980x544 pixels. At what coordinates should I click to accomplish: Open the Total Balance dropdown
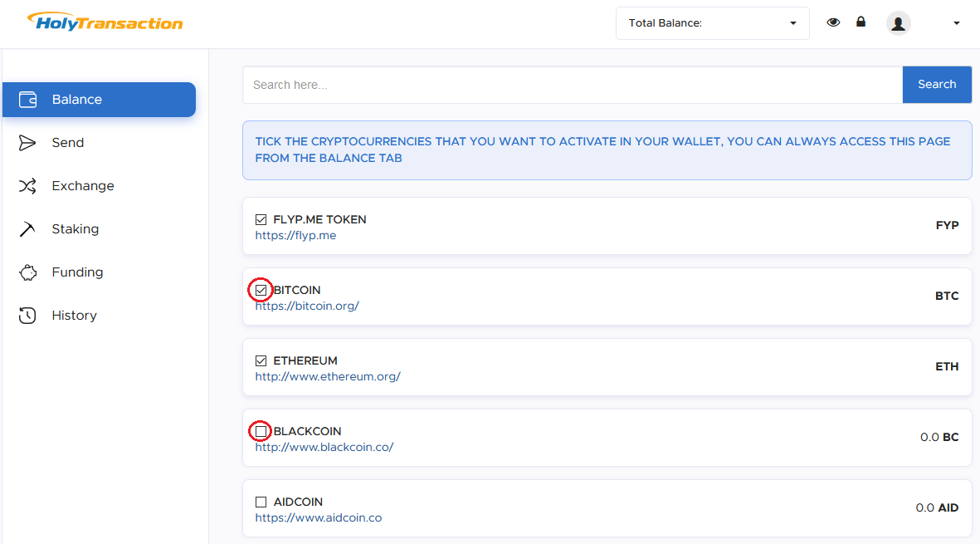(x=713, y=23)
